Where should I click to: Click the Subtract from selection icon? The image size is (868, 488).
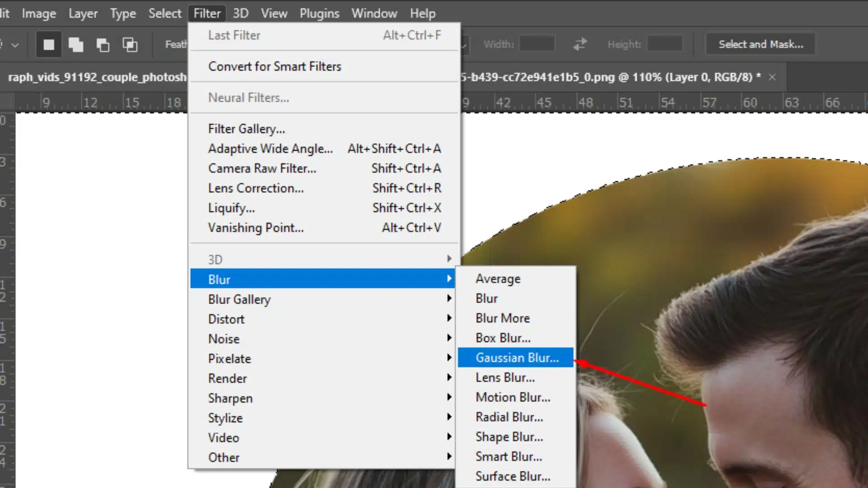click(x=103, y=45)
